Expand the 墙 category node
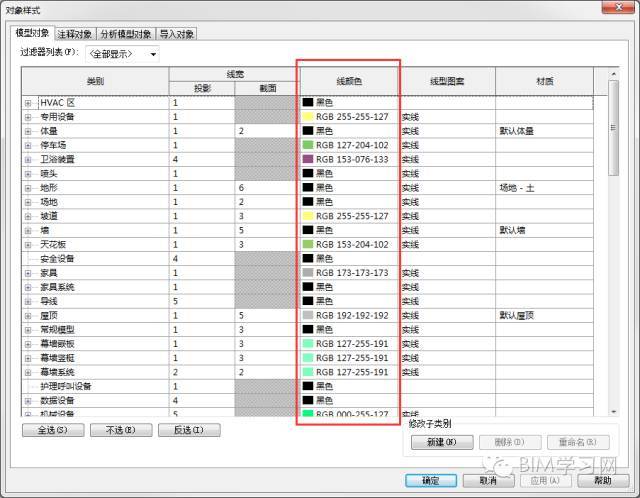Screen dimensions: 640x498 (x=28, y=230)
